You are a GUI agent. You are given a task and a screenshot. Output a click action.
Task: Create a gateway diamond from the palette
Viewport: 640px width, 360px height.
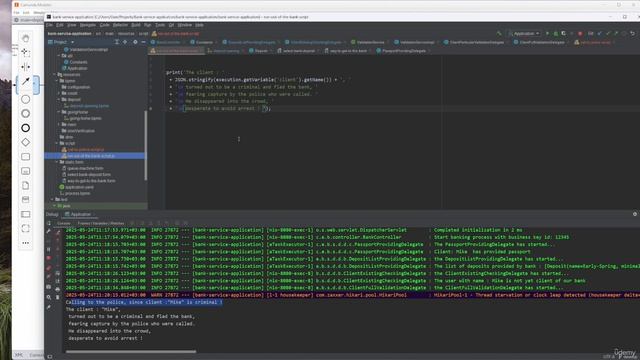click(25, 142)
